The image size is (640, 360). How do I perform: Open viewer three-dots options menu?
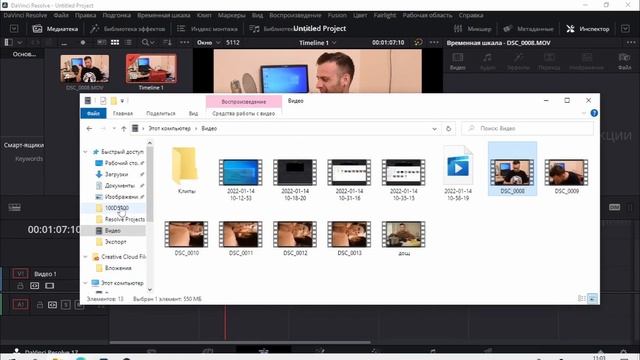(x=434, y=42)
